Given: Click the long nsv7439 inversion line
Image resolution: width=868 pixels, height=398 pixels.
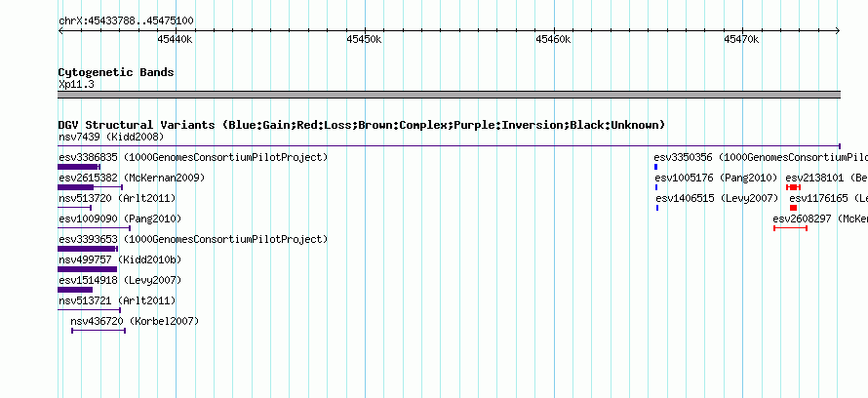Looking at the screenshot, I should [449, 146].
